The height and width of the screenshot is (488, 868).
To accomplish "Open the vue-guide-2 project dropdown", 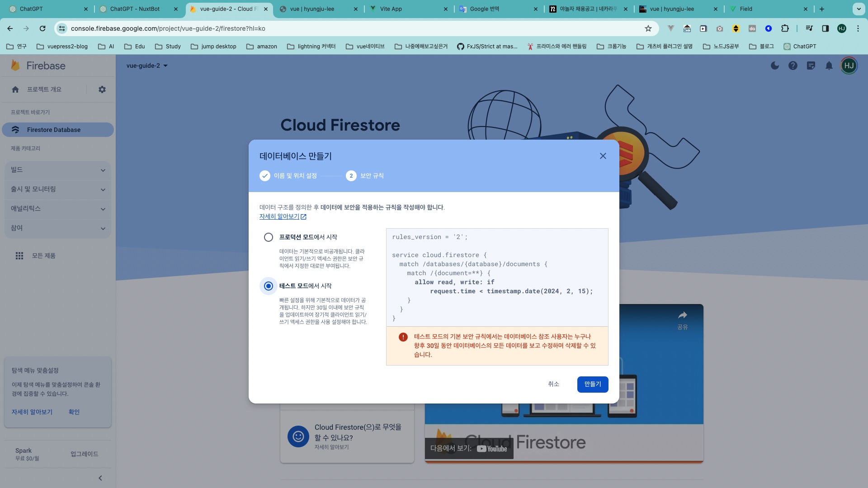I will click(147, 66).
